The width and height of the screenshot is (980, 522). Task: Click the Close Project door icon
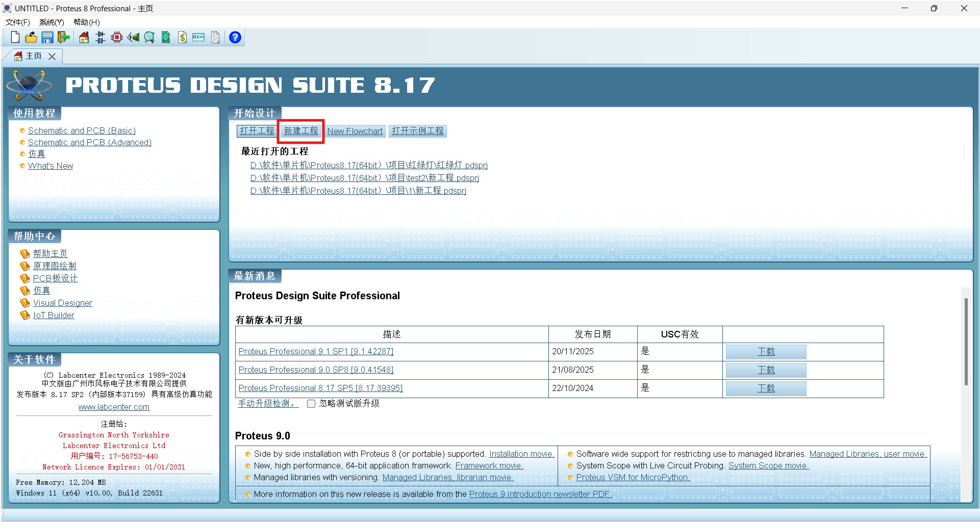pyautogui.click(x=64, y=37)
